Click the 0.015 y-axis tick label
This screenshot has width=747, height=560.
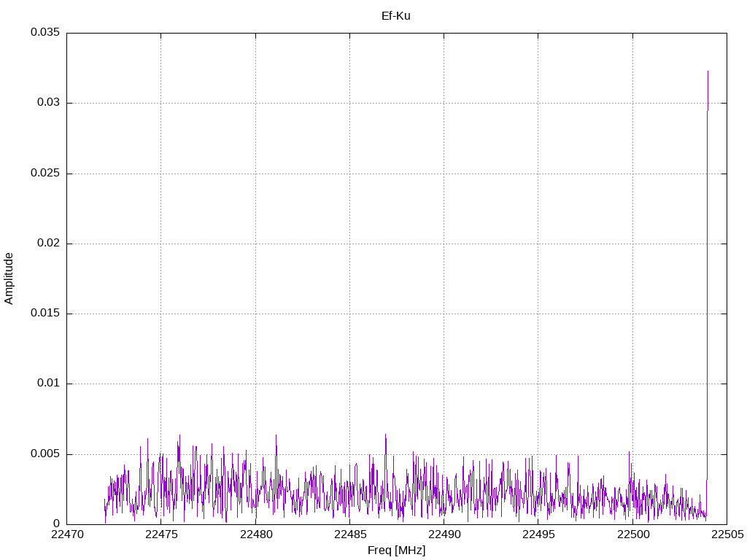(45, 313)
